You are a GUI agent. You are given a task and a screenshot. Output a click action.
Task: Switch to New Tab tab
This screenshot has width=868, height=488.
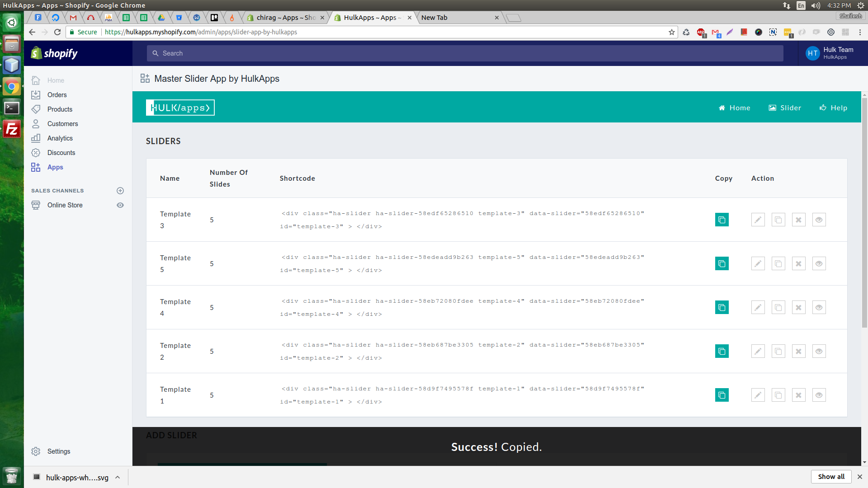[460, 18]
